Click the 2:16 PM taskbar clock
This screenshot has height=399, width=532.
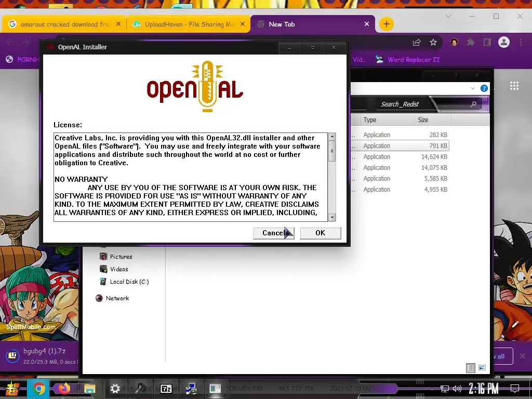pos(484,389)
